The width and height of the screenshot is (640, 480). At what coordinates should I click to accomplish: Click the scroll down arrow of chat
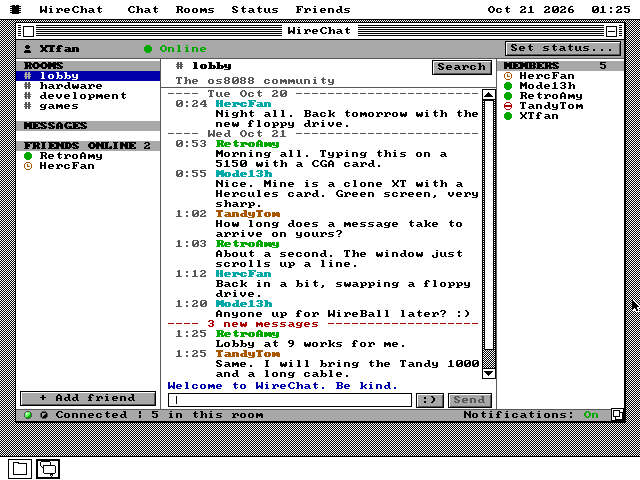(x=489, y=373)
